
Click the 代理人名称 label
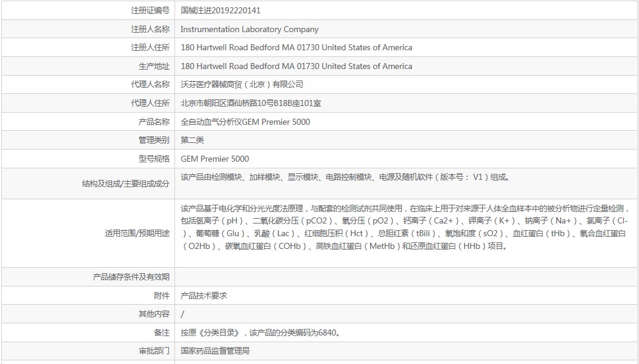point(150,84)
